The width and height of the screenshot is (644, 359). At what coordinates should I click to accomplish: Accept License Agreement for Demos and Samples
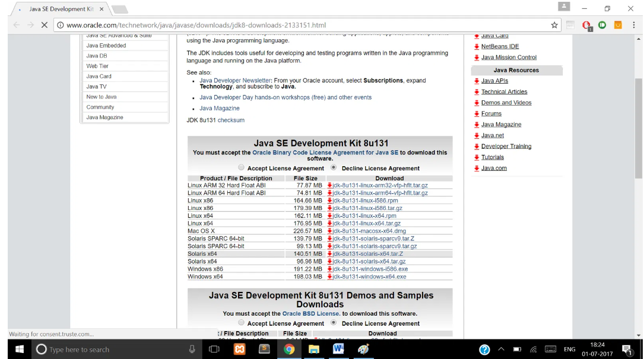242,323
